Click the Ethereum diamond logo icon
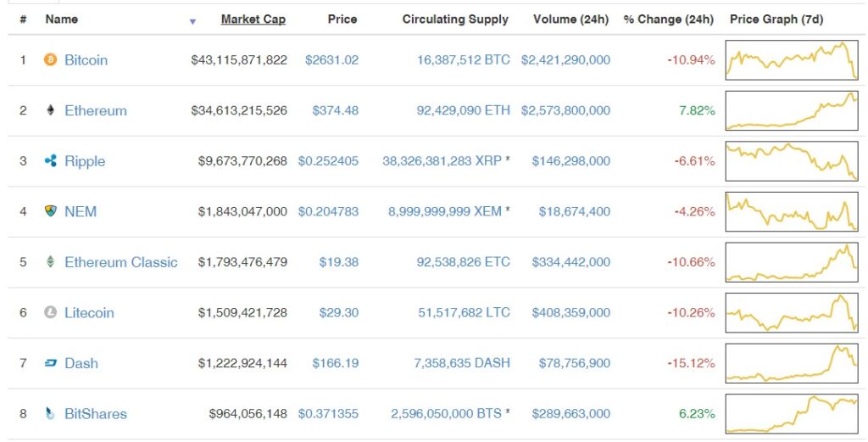The height and width of the screenshot is (442, 868). tap(50, 110)
